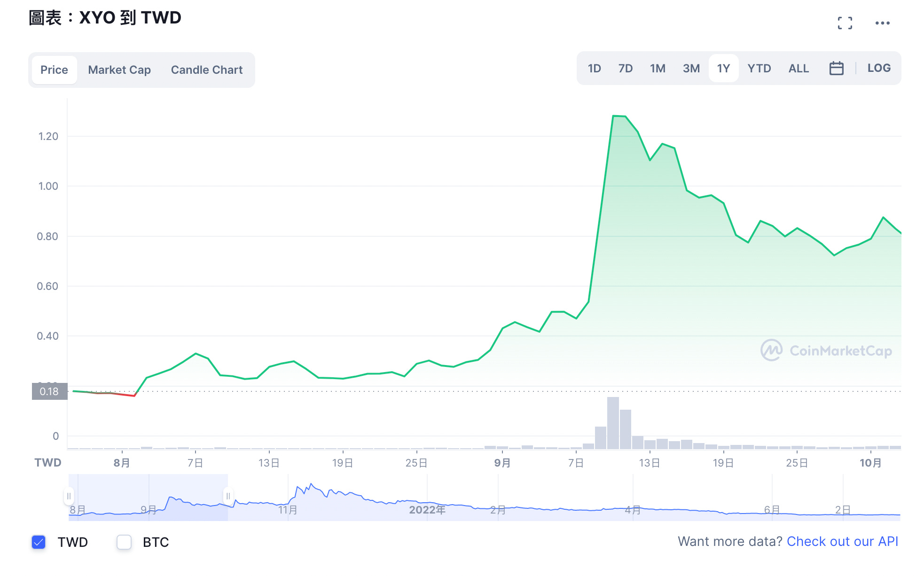Disable the TWD checkbox
Image resolution: width=924 pixels, height=576 pixels.
39,542
